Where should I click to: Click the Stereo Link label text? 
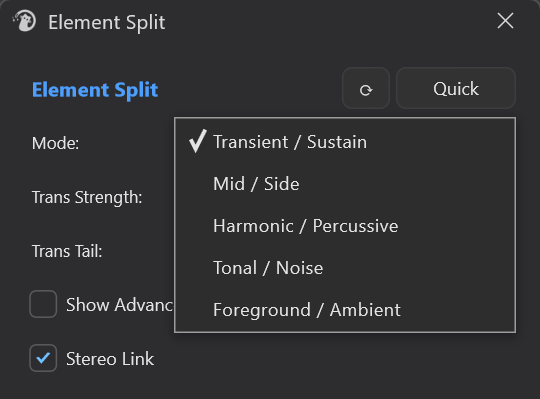point(110,359)
